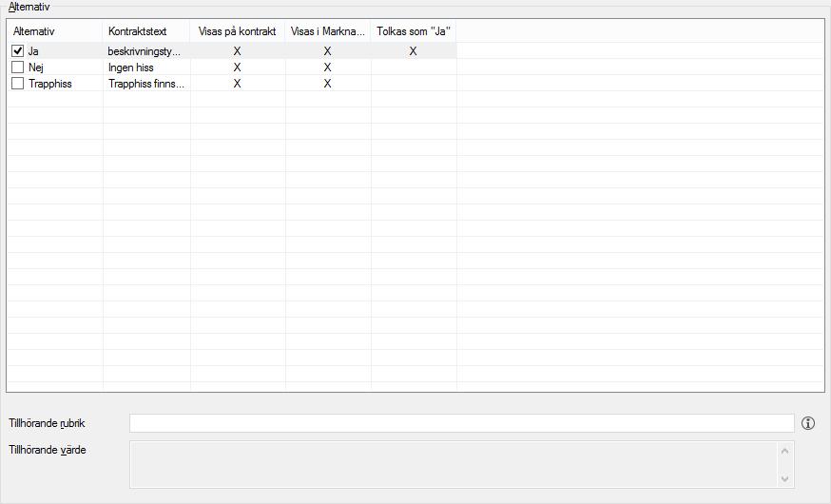Click Visas i Markna... X in Nej row

[327, 68]
